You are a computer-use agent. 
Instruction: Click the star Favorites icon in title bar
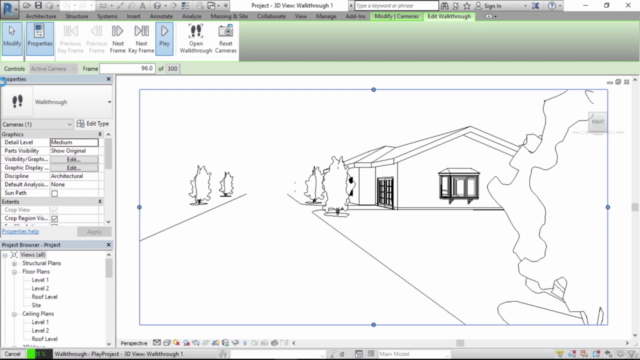click(467, 6)
